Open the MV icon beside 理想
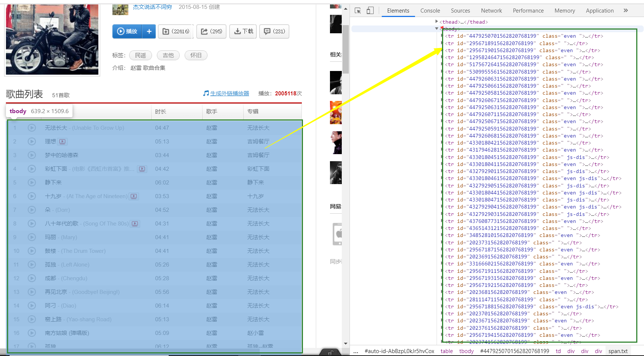 (63, 142)
